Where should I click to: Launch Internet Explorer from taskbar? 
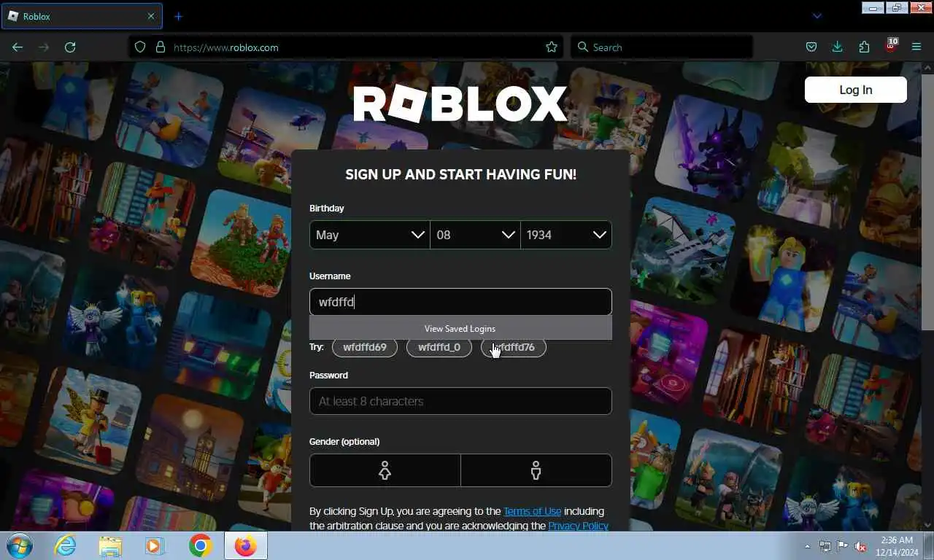[x=65, y=545]
